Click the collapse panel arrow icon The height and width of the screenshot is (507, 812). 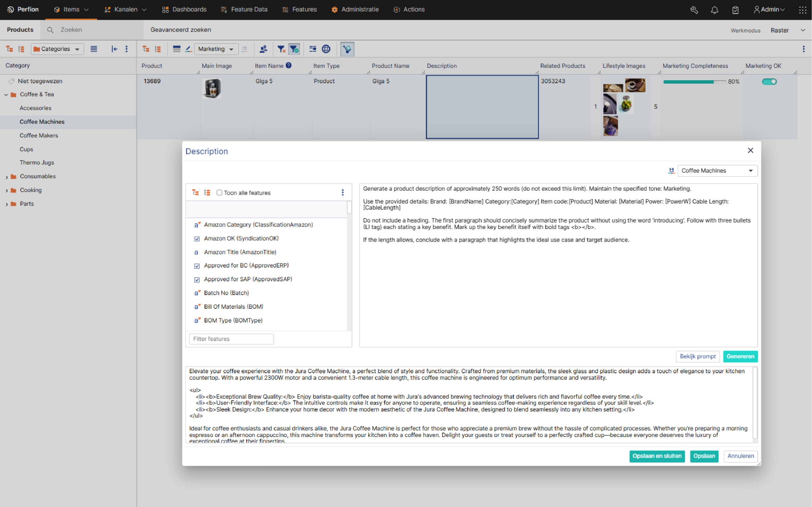click(115, 49)
